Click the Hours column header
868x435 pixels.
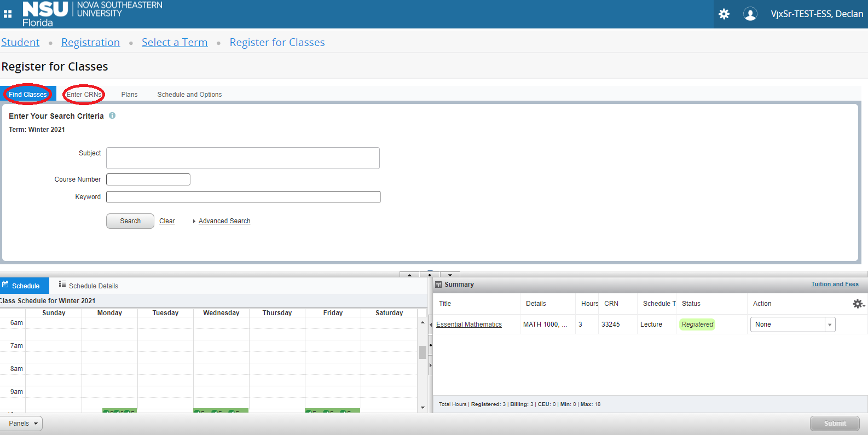tap(589, 304)
